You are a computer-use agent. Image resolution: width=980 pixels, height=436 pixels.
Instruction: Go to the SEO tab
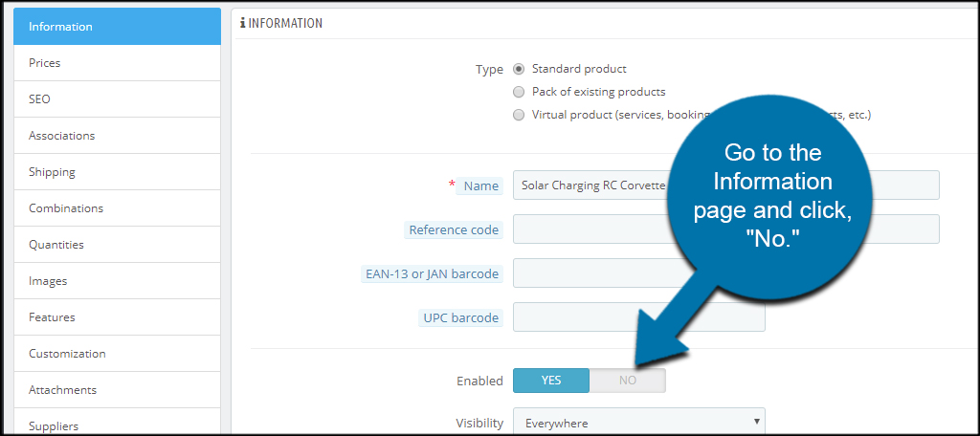117,99
